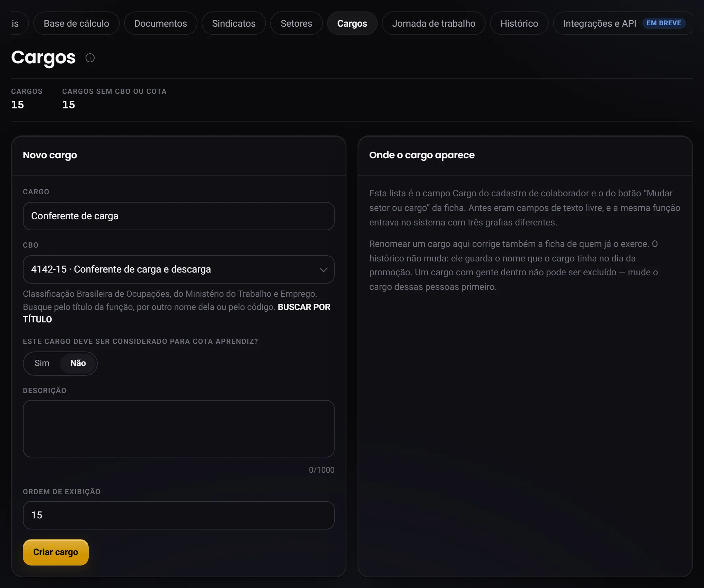Focus the Ordem de exibição field
This screenshot has height=588, width=704.
tap(179, 515)
